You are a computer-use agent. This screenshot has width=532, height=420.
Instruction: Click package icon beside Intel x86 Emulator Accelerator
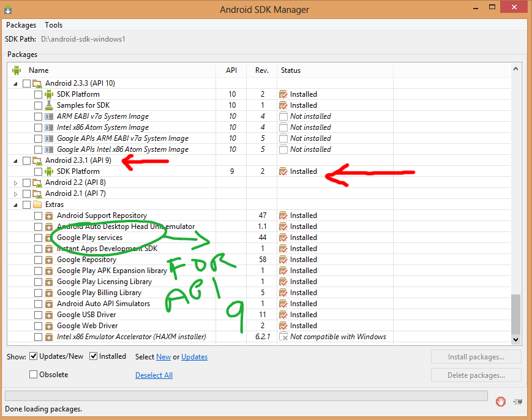click(x=49, y=337)
